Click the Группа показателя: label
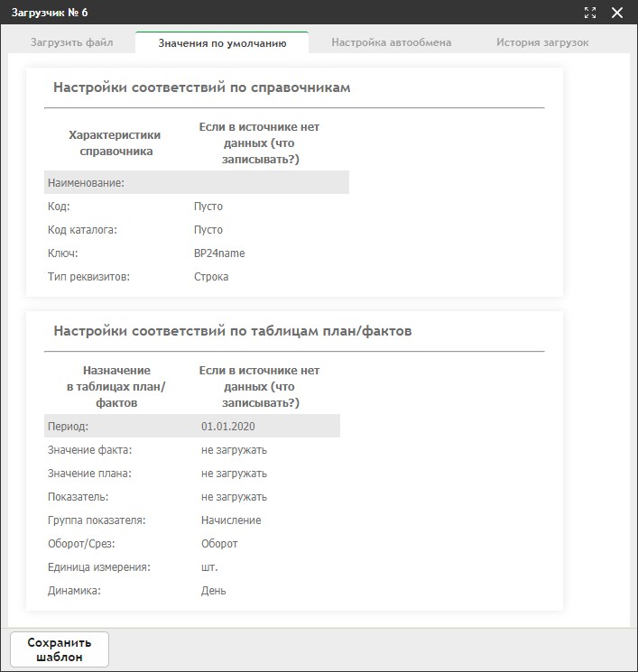Screen dimensions: 638x672 (97, 520)
